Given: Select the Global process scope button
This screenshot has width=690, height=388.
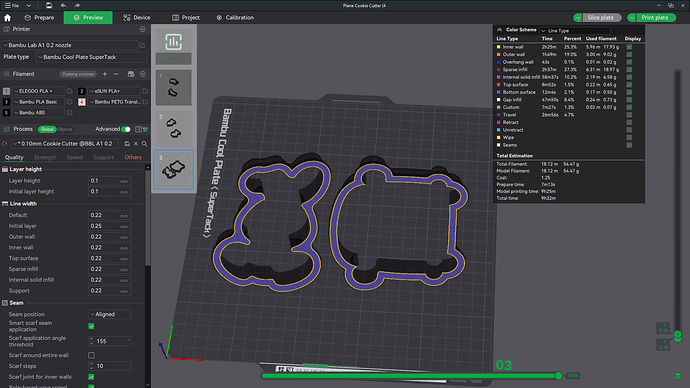Looking at the screenshot, I should 47,129.
